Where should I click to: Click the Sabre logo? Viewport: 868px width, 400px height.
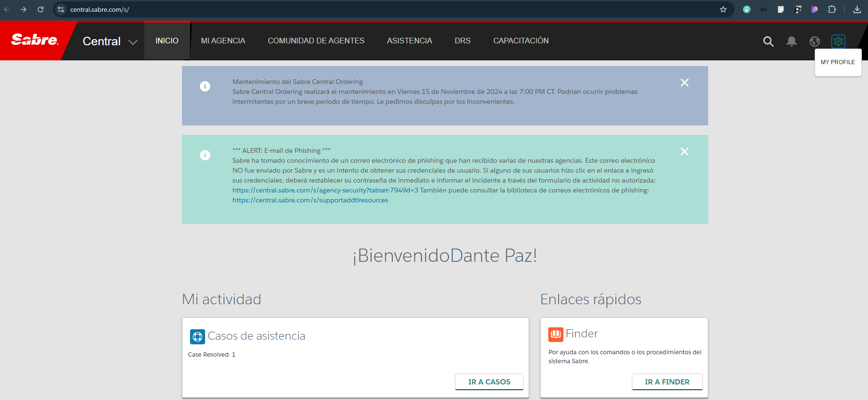[34, 40]
